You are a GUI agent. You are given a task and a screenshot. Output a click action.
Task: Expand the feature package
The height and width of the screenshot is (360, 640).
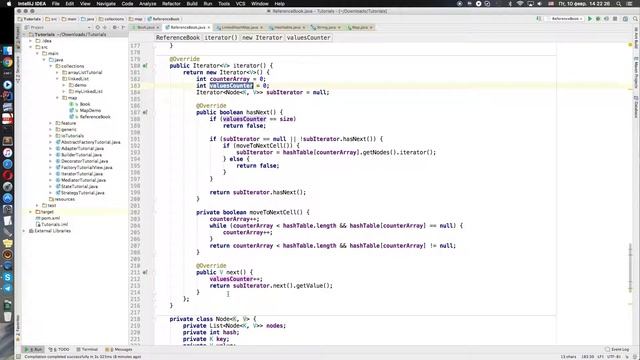pos(51,123)
